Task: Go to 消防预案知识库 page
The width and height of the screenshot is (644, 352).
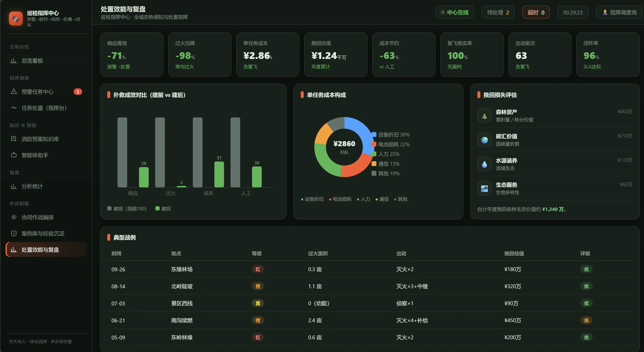Action: (46, 139)
